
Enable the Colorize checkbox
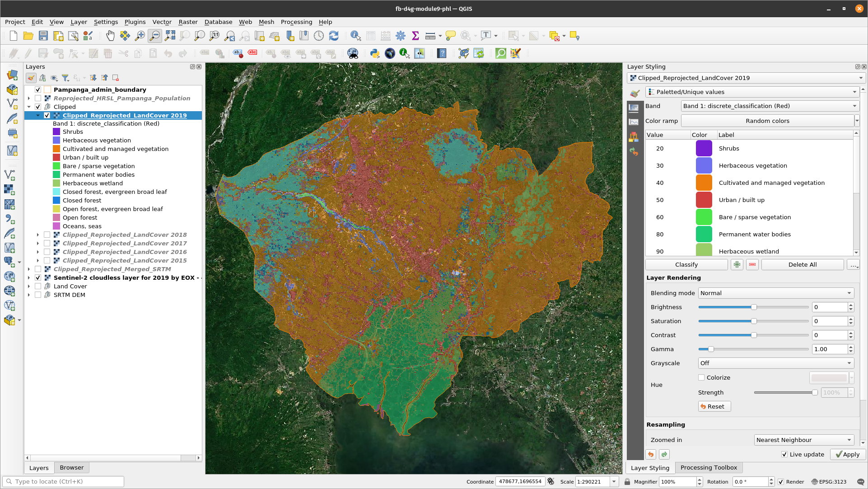701,377
